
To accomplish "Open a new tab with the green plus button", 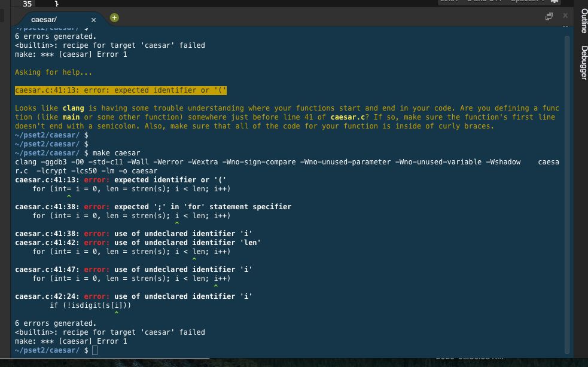I will 114,17.
